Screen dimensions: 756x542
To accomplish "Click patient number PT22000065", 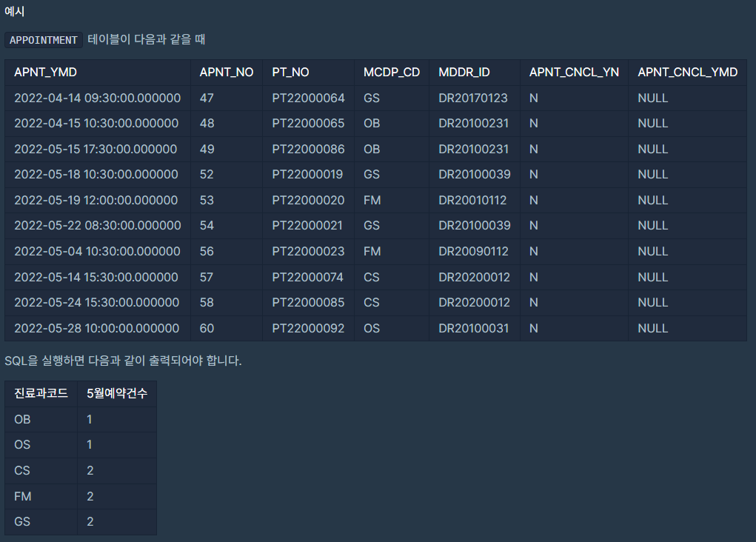I will pyautogui.click(x=308, y=124).
